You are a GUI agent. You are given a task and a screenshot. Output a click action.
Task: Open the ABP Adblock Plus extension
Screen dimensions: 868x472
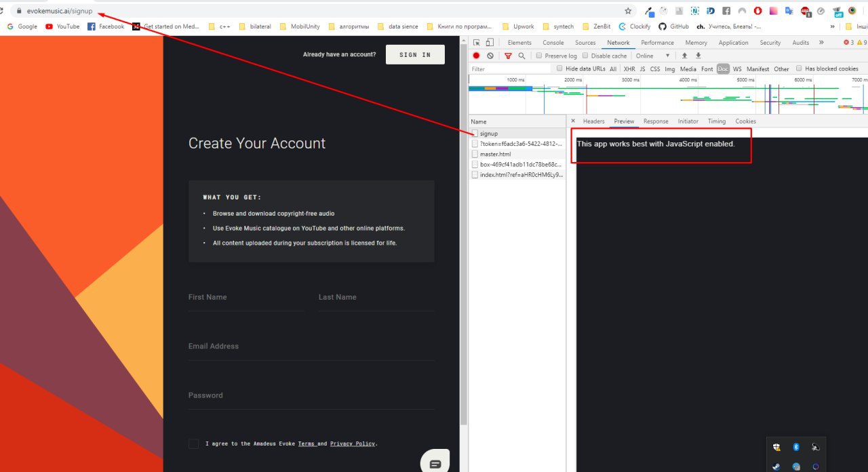click(x=806, y=12)
